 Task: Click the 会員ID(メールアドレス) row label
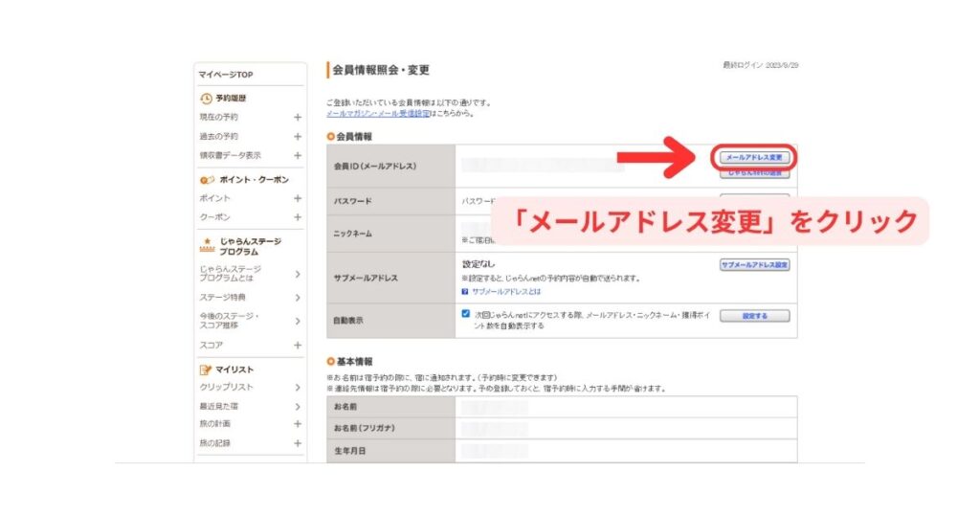pyautogui.click(x=375, y=167)
